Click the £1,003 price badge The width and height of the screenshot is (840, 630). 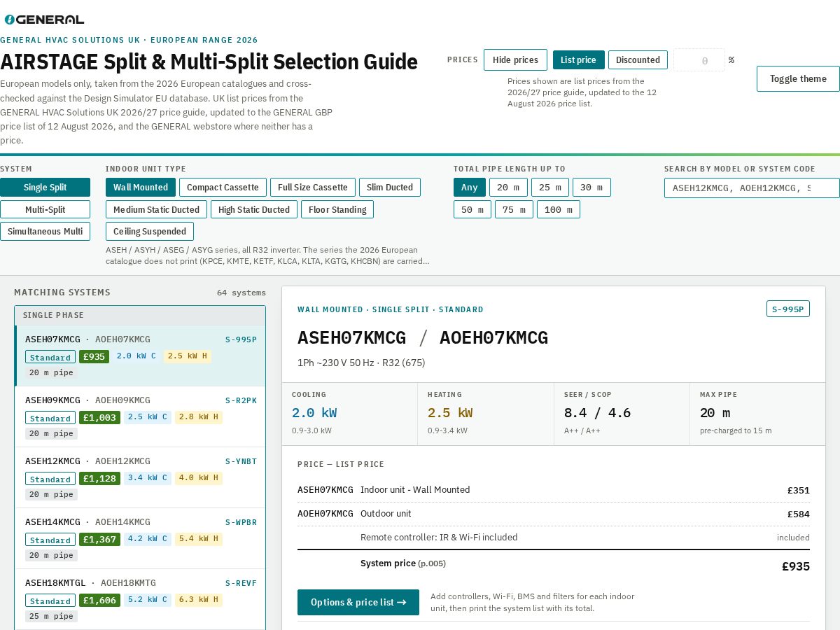[99, 417]
